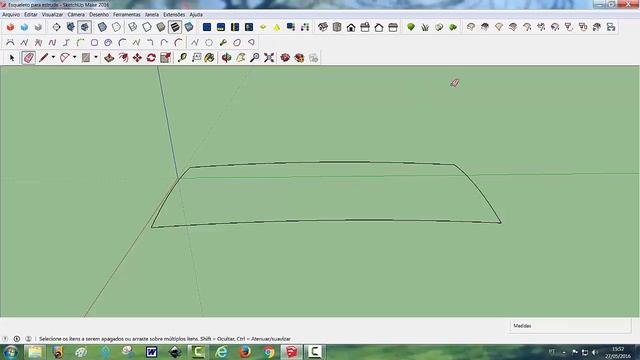Select the Tape Measure tool
The image size is (640, 360).
182,58
